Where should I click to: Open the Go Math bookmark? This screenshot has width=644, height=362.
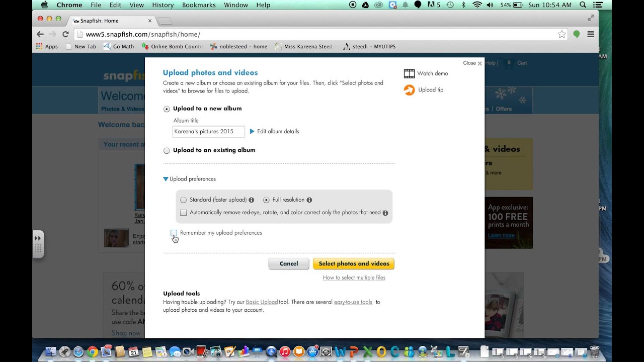coord(119,46)
